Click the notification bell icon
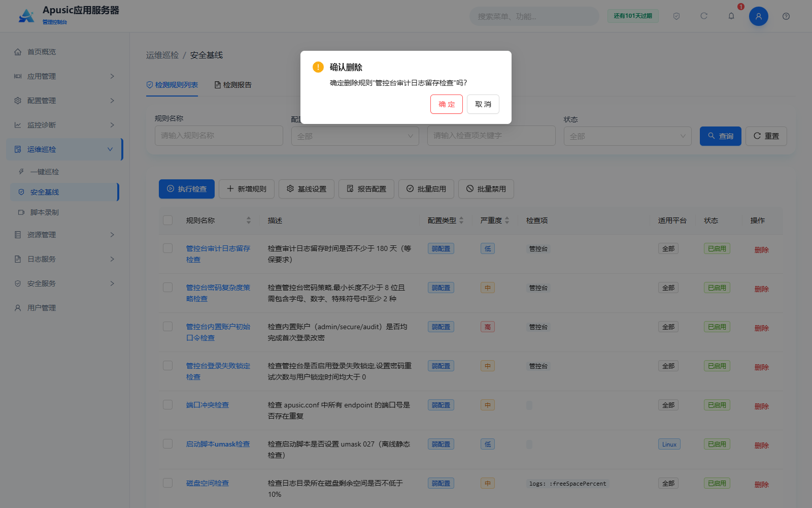 (731, 16)
